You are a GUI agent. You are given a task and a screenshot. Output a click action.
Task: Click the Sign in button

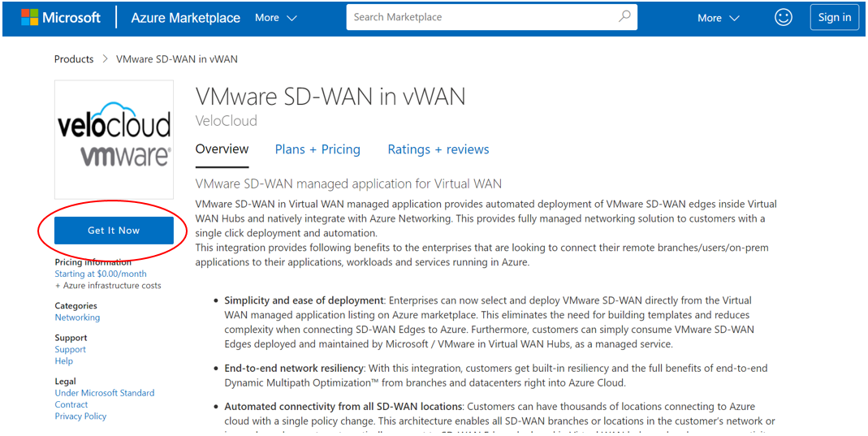click(834, 17)
